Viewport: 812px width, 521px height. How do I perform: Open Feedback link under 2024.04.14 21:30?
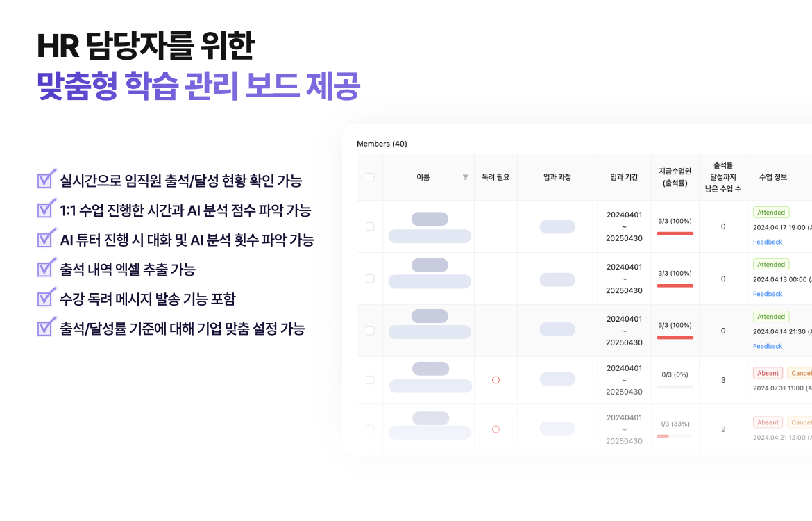[768, 347]
